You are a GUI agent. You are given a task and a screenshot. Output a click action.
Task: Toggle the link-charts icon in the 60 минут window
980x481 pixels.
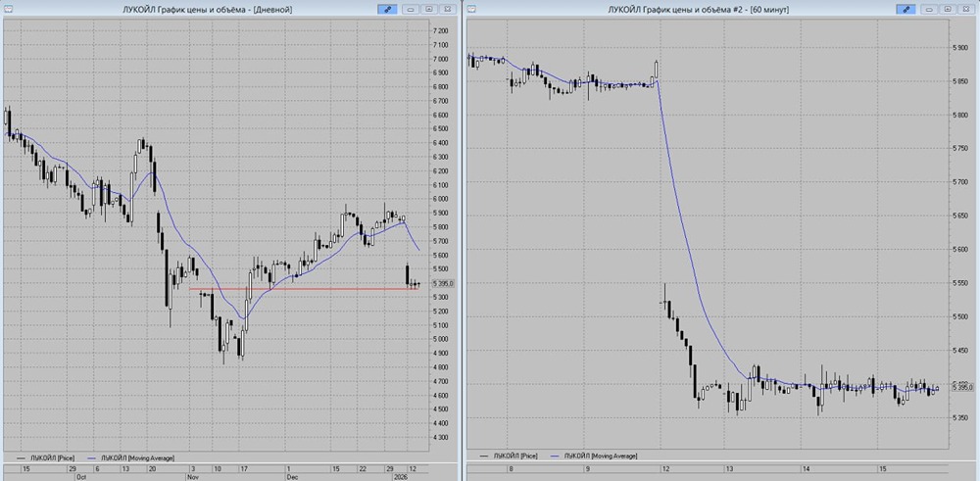point(906,10)
